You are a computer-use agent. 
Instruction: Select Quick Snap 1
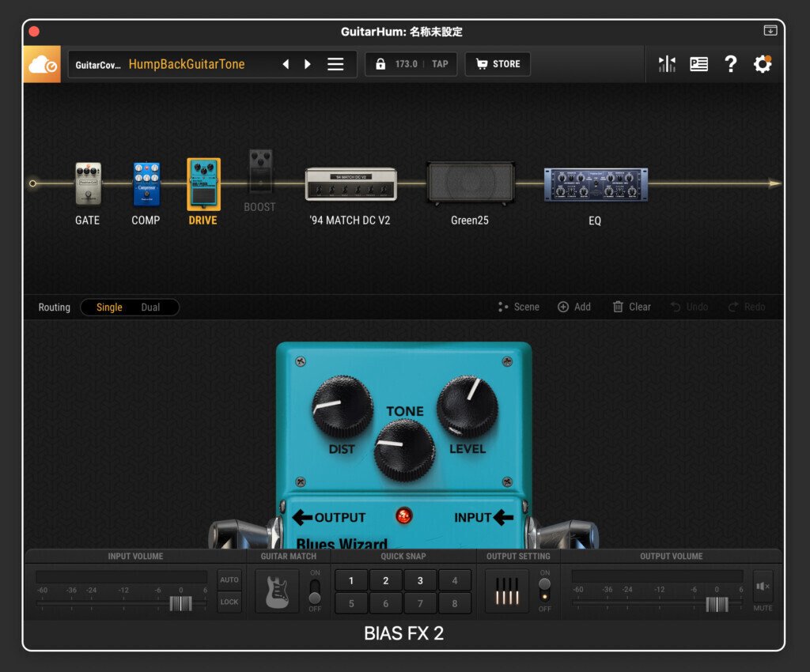pyautogui.click(x=351, y=580)
